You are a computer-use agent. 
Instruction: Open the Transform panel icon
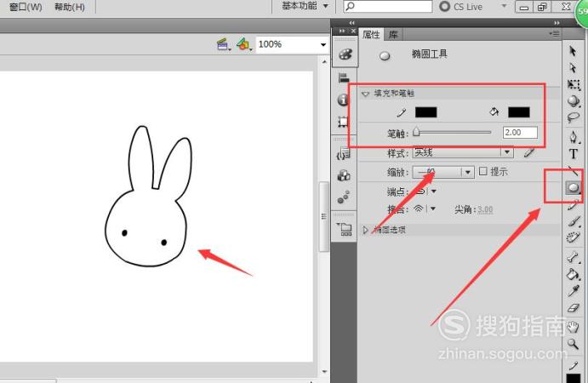coord(343,122)
